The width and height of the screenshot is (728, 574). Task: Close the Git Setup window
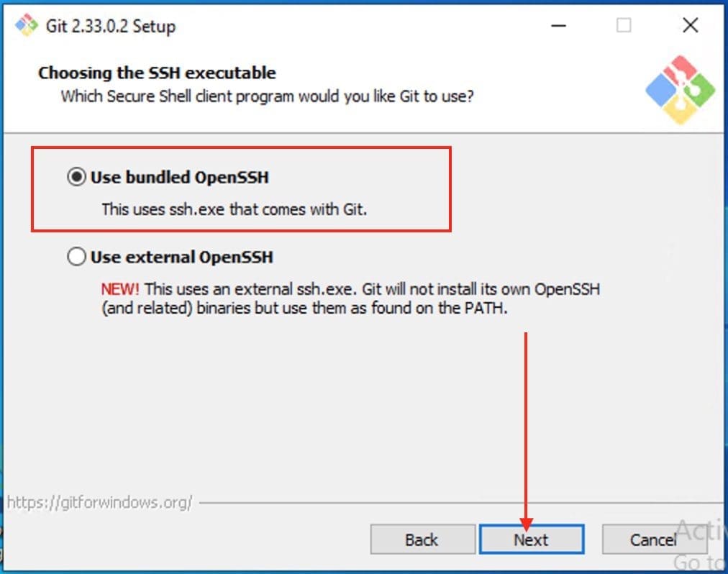(x=690, y=26)
